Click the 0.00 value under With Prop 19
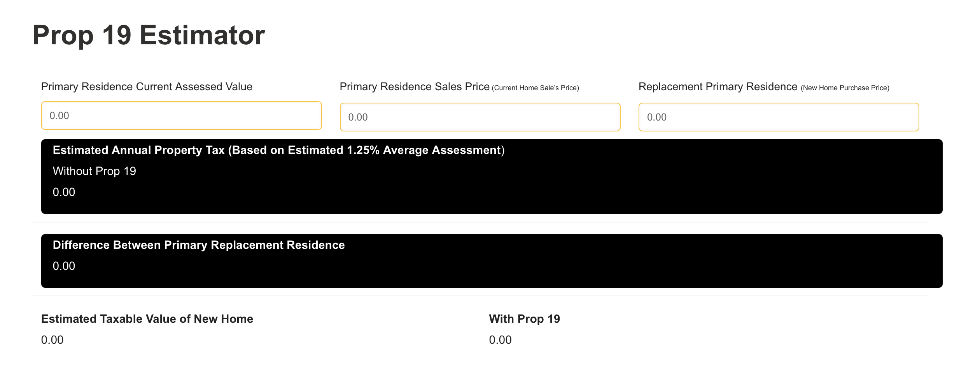This screenshot has width=980, height=371. coord(500,340)
